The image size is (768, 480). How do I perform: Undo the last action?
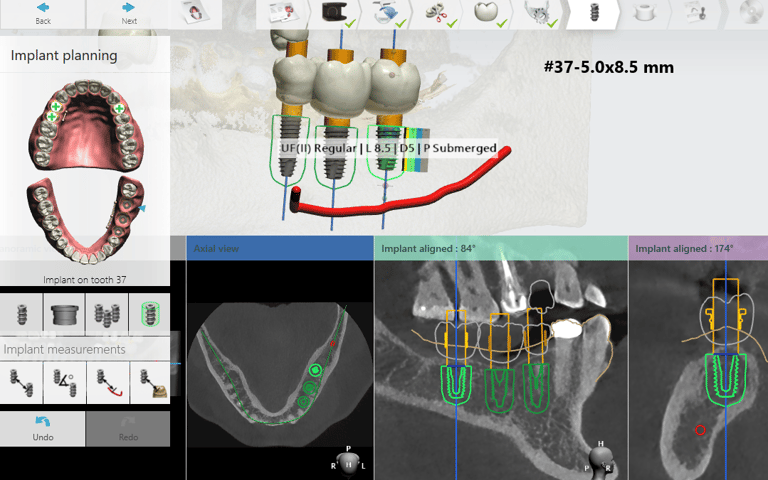tap(43, 429)
